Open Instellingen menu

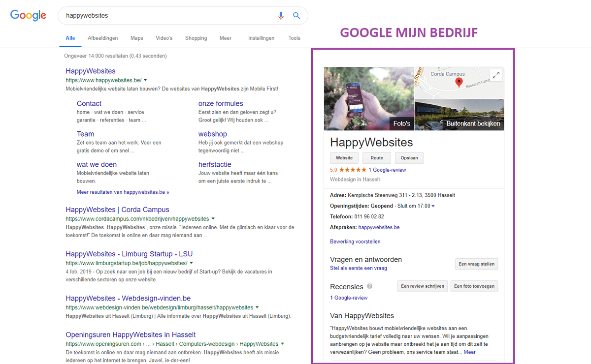[x=262, y=38]
